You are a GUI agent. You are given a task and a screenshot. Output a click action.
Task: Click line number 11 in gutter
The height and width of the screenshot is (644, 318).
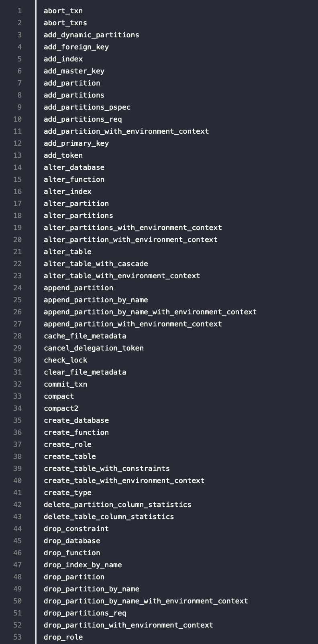[18, 131]
